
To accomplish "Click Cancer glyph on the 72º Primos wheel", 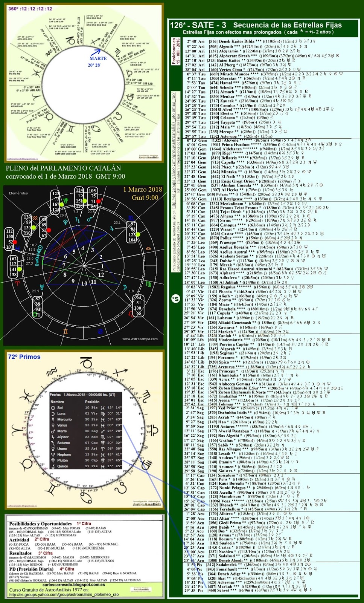I will coord(86,497).
